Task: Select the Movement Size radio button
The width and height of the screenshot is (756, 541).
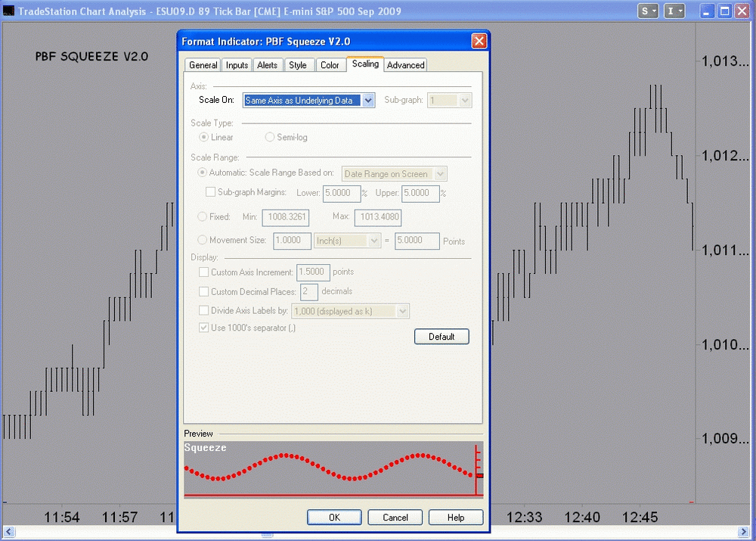Action: pyautogui.click(x=202, y=240)
